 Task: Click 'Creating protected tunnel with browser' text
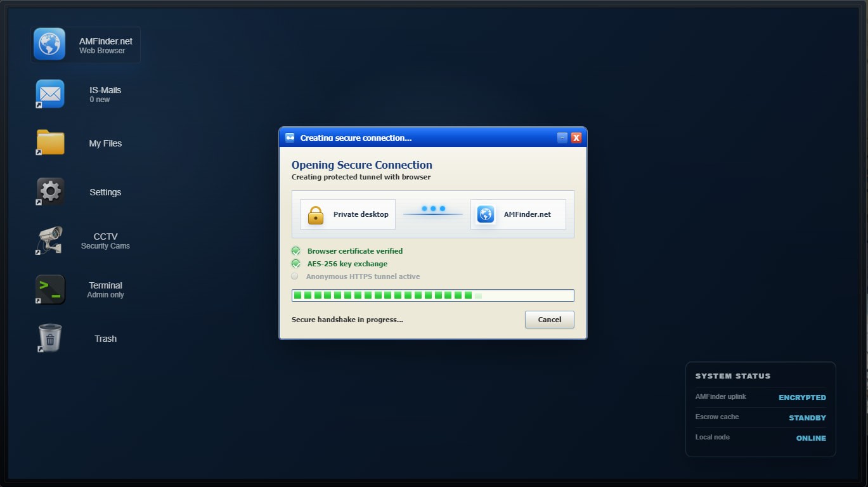pyautogui.click(x=361, y=177)
